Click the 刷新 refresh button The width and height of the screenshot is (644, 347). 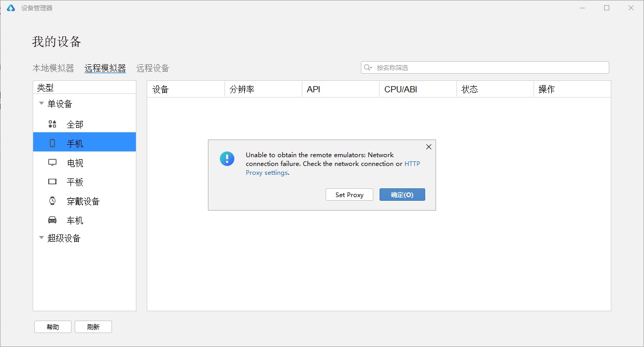(x=93, y=327)
